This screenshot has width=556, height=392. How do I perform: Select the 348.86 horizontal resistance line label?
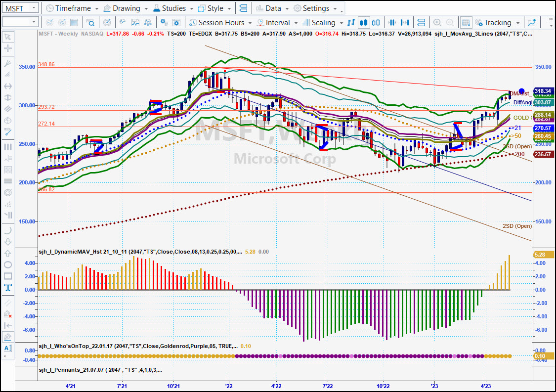46,64
